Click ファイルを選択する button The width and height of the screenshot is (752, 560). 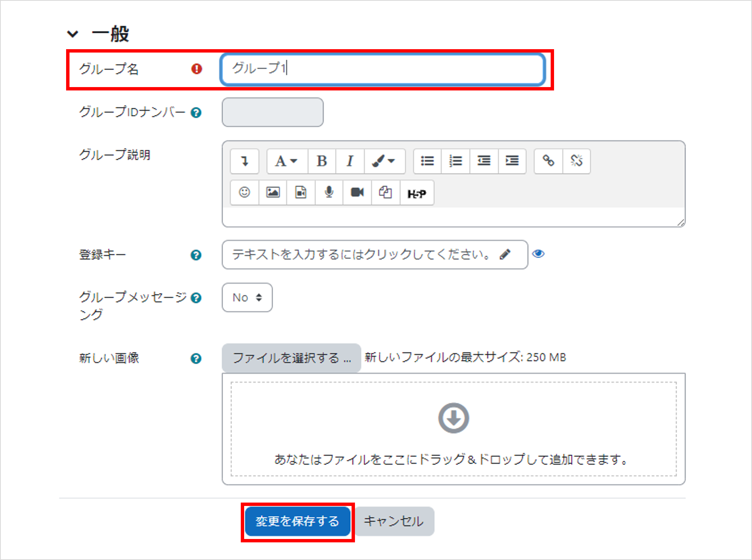tap(291, 358)
